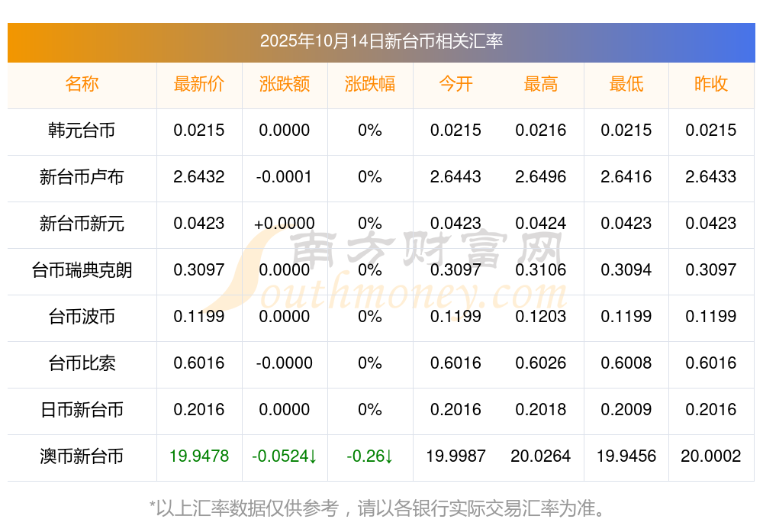Click the 名称 column header
Image resolution: width=763 pixels, height=532 pixels.
(82, 85)
